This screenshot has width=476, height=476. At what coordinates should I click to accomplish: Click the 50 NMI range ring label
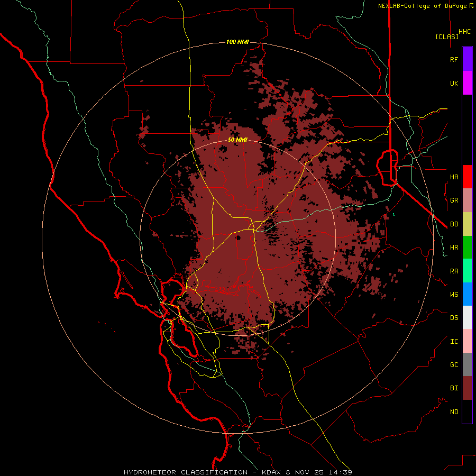[x=237, y=140]
